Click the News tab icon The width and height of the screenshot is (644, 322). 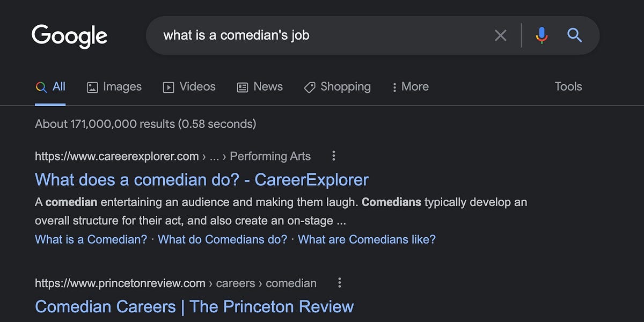(243, 86)
